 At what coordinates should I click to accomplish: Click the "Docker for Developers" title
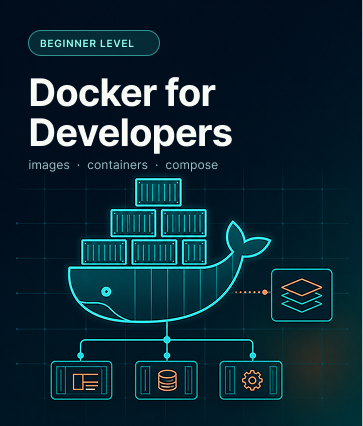tap(130, 114)
